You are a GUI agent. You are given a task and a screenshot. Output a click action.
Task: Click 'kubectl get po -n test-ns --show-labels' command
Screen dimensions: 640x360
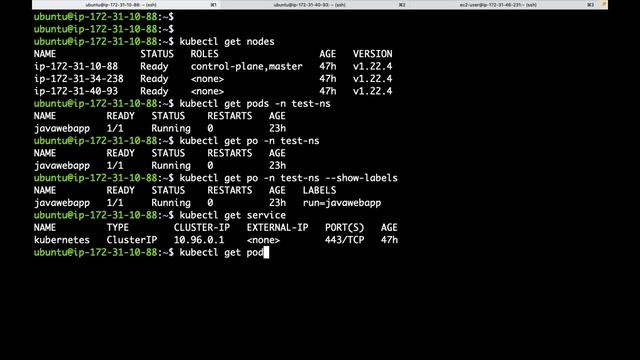click(x=289, y=178)
